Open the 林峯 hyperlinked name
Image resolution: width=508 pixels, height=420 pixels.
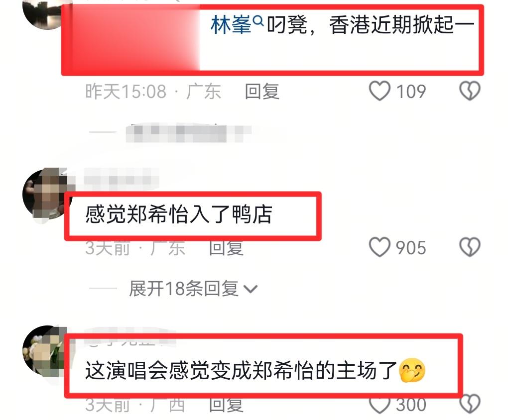pyautogui.click(x=231, y=25)
